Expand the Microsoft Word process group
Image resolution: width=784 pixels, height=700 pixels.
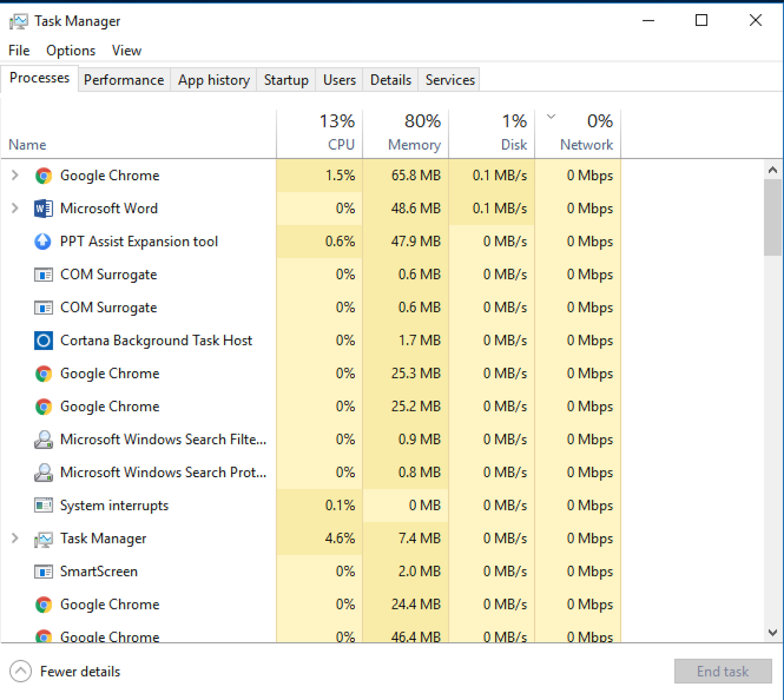pos(14,208)
